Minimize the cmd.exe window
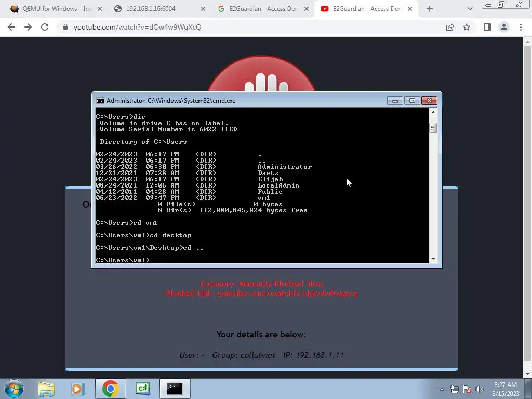The image size is (532, 399). (x=395, y=101)
